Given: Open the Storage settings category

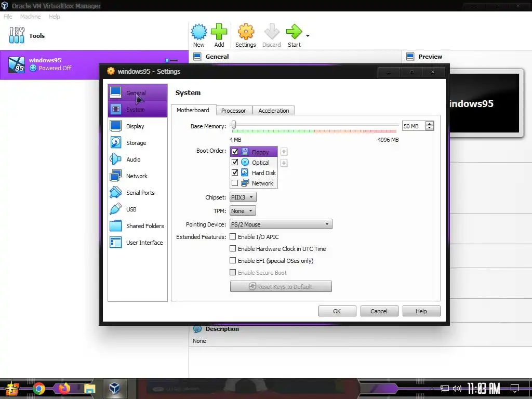Looking at the screenshot, I should [137, 142].
